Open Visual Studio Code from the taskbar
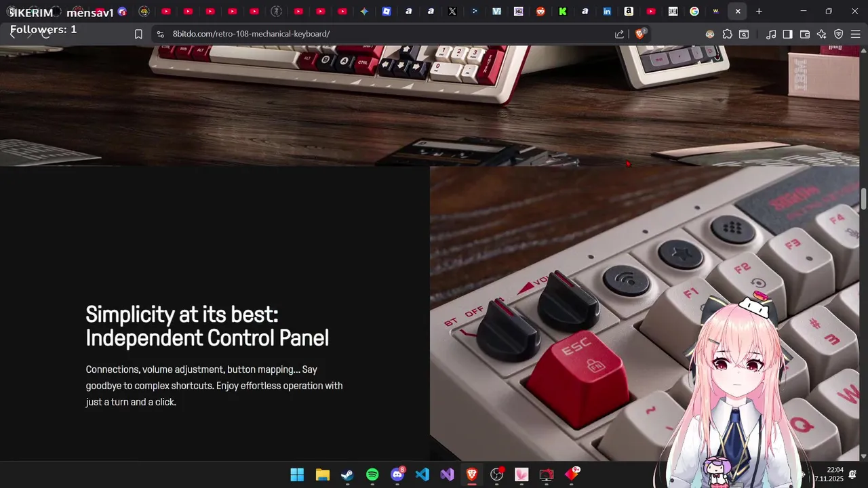This screenshot has height=488, width=868. point(422,474)
